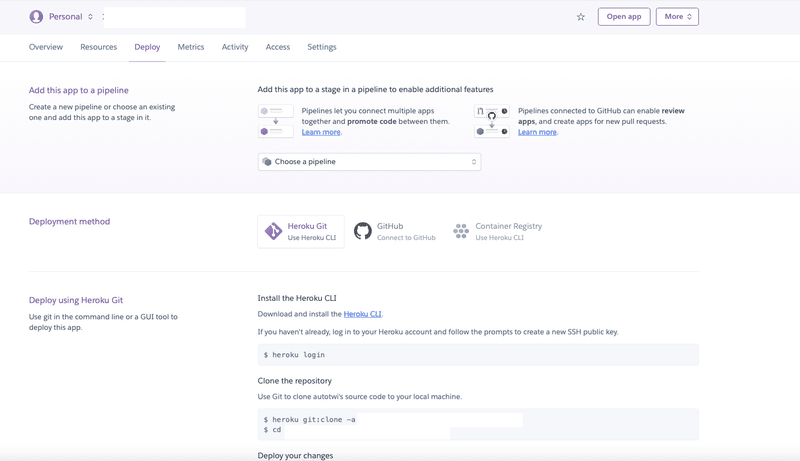Open the Metrics tab

coord(191,47)
